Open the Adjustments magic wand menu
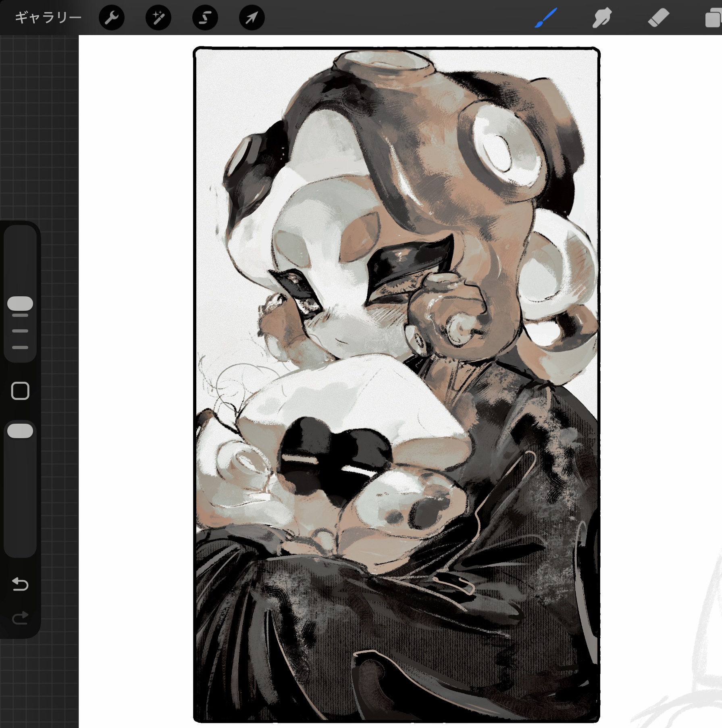This screenshot has height=728, width=722. coord(158,18)
